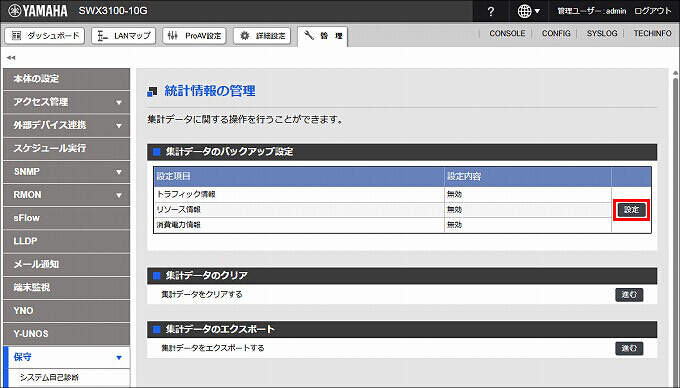Viewport: 680px width, 388px height.
Task: Open スケジュール実行 in the sidebar
Action: tap(66, 149)
